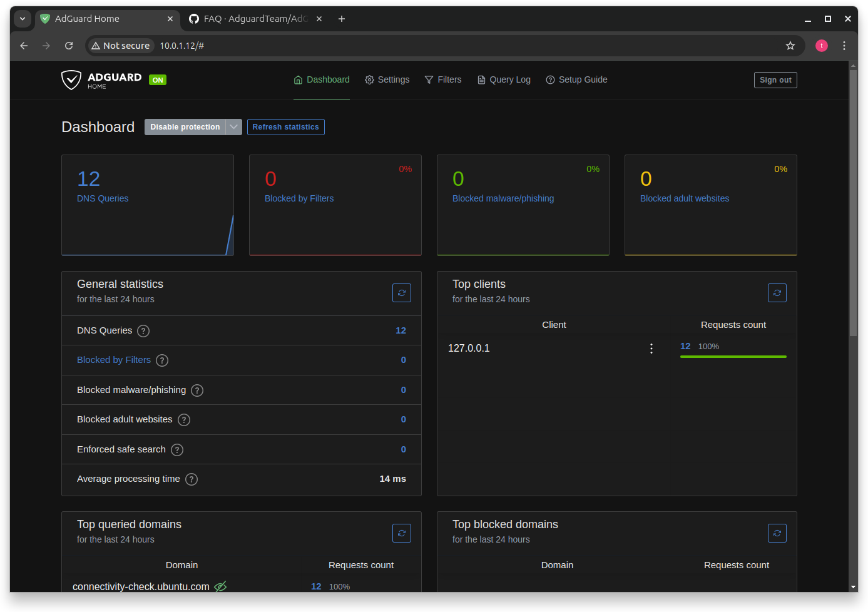Open the Settings navigation menu
Viewport: 868px width, 612px height.
click(x=387, y=79)
